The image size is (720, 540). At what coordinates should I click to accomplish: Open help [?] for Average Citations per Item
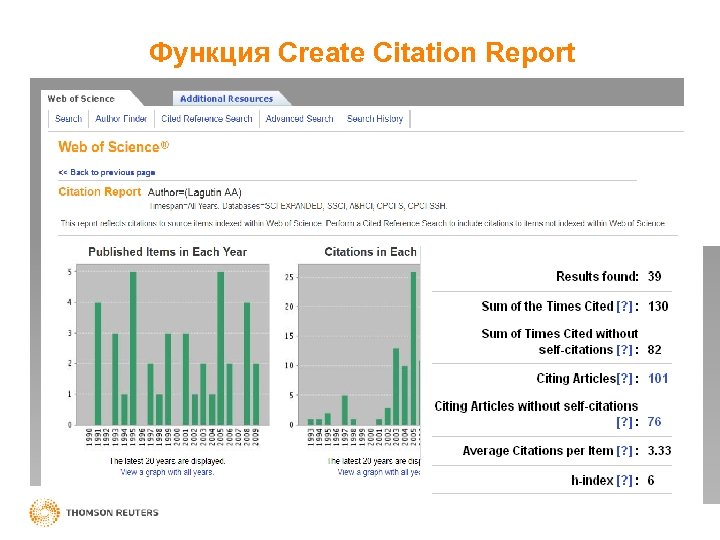tap(624, 451)
